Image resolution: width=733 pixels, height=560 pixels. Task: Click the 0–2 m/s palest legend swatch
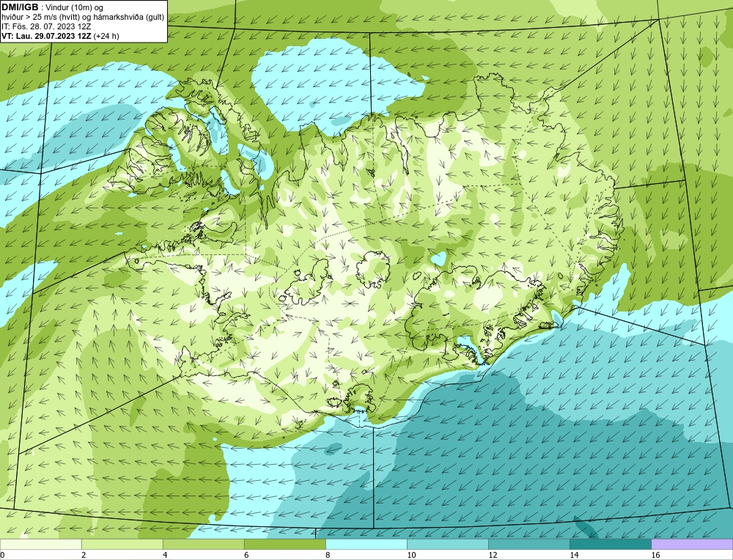tap(40, 544)
